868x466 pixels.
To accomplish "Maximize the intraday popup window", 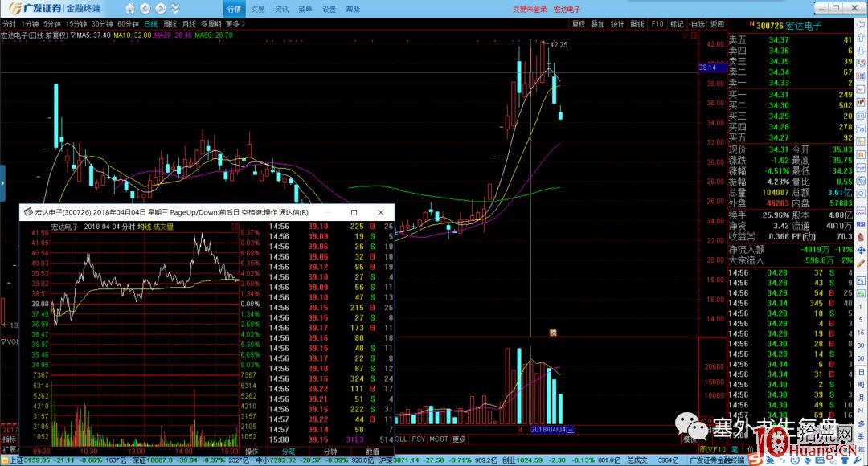I will point(354,212).
